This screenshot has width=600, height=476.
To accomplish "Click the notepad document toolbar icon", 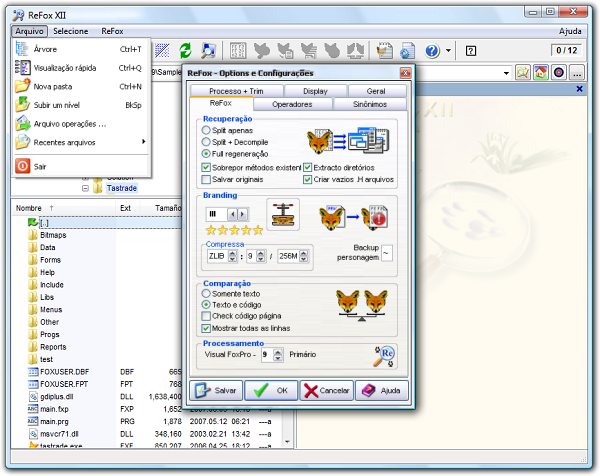I will pyautogui.click(x=384, y=51).
